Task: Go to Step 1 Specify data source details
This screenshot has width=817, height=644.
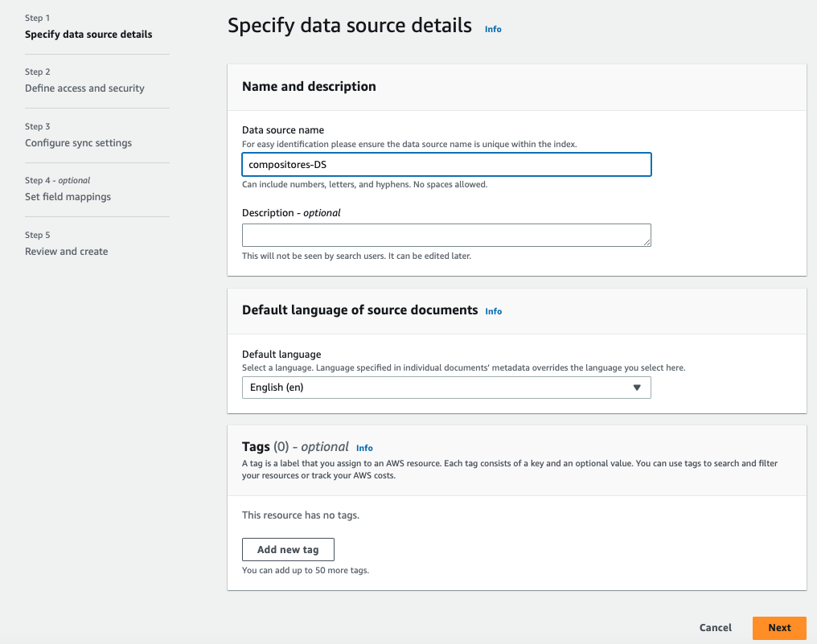Action: click(x=88, y=35)
